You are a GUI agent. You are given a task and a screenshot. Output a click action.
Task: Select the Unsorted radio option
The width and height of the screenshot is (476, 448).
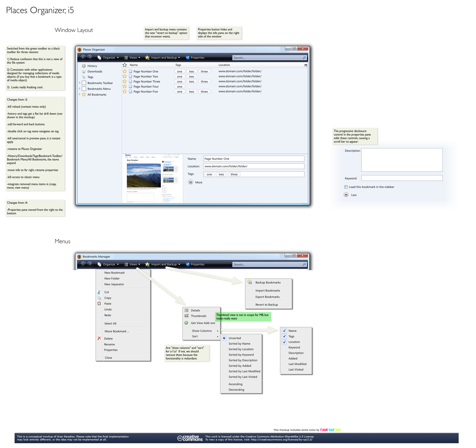click(x=224, y=338)
